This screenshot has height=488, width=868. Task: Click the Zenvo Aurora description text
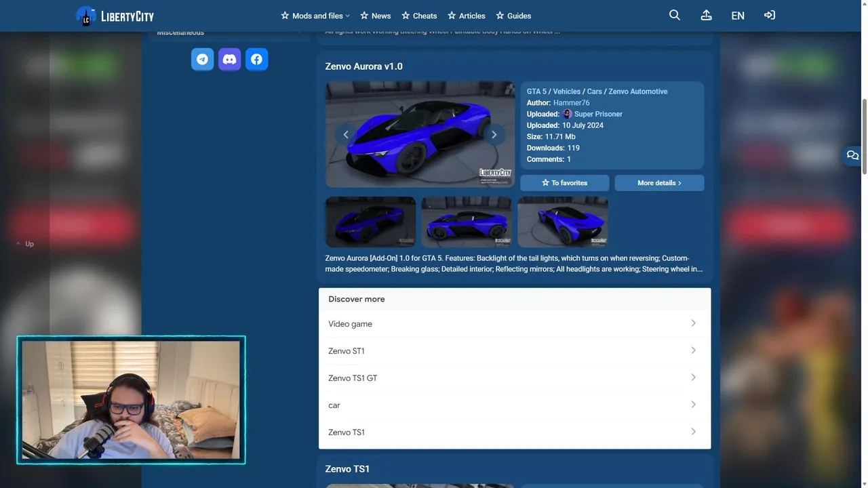(x=514, y=264)
